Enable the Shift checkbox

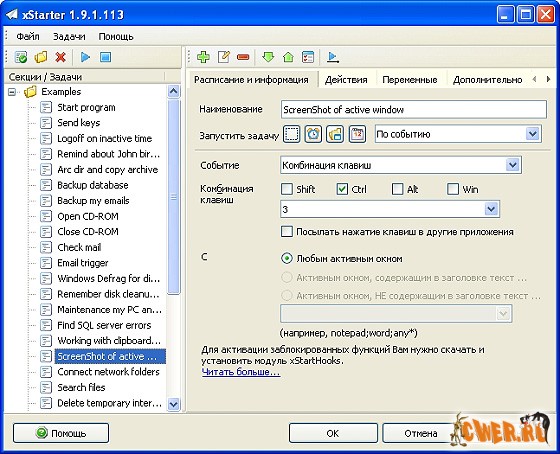click(x=287, y=189)
